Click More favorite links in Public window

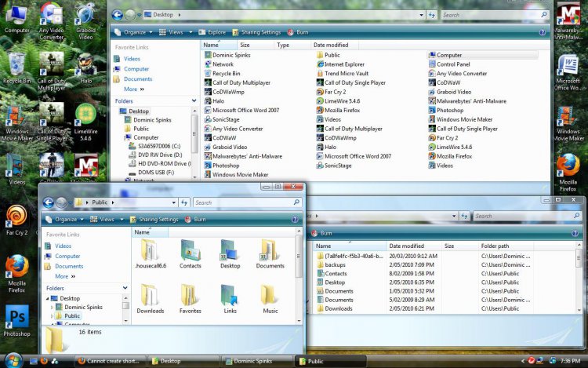[x=65, y=276]
